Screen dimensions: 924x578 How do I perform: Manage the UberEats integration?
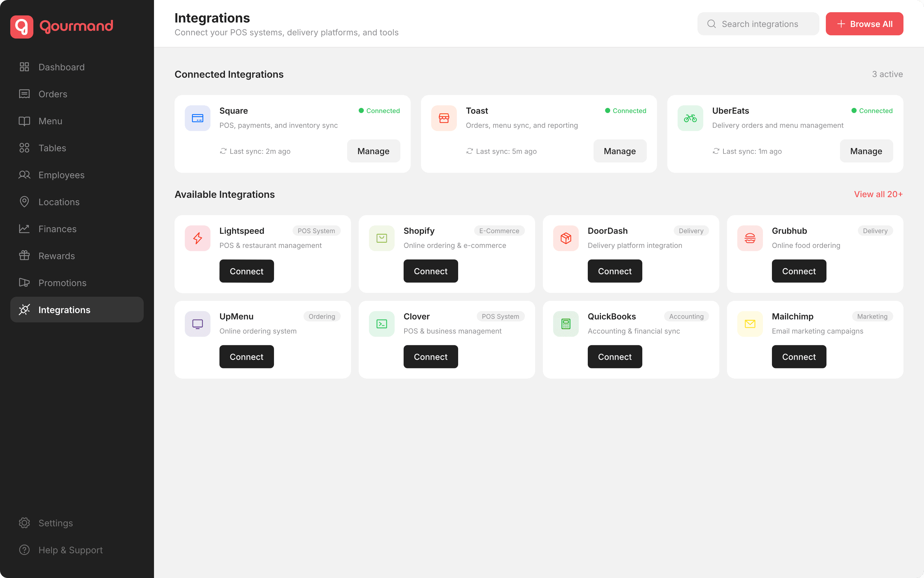(x=866, y=151)
